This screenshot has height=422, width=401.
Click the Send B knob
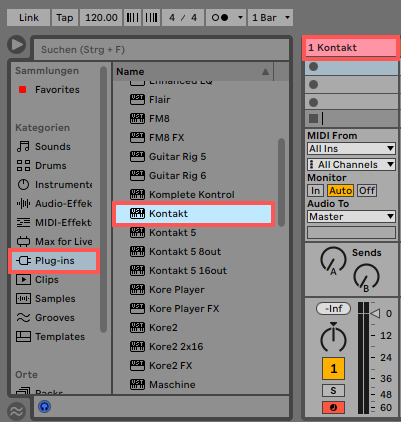(x=366, y=277)
